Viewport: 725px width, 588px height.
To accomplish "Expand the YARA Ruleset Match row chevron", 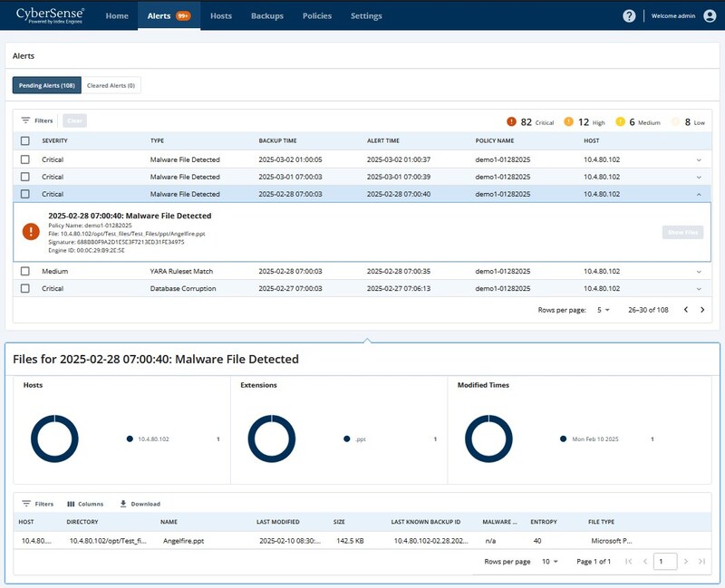I will [x=699, y=272].
